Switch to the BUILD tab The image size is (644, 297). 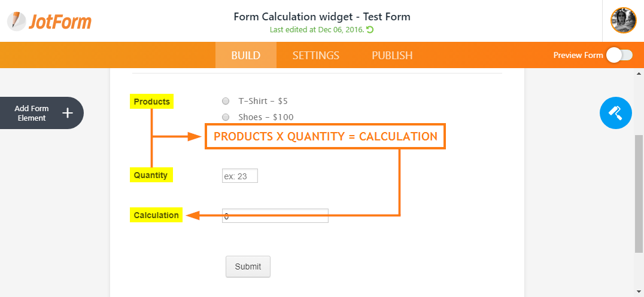245,56
